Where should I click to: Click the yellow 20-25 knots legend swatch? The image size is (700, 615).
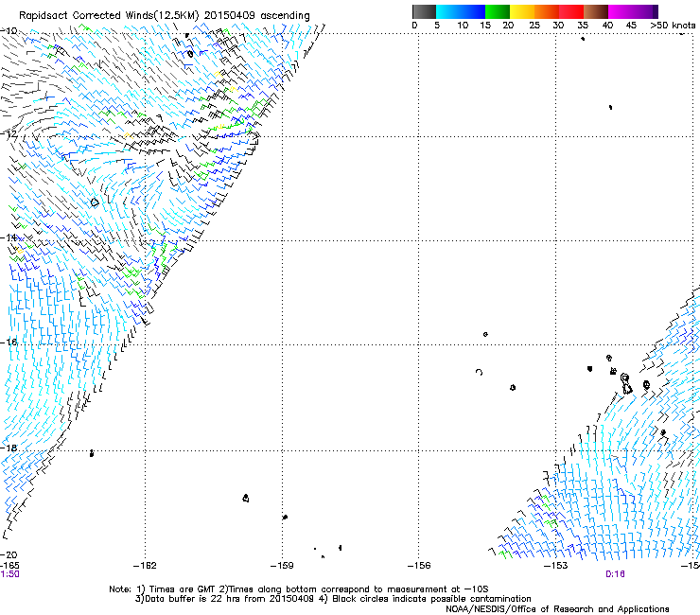tap(522, 11)
